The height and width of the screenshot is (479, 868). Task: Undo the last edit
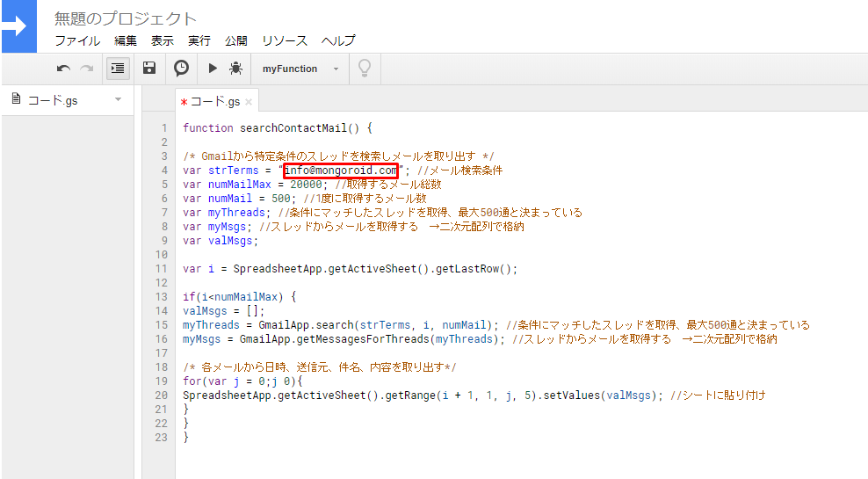click(x=63, y=69)
